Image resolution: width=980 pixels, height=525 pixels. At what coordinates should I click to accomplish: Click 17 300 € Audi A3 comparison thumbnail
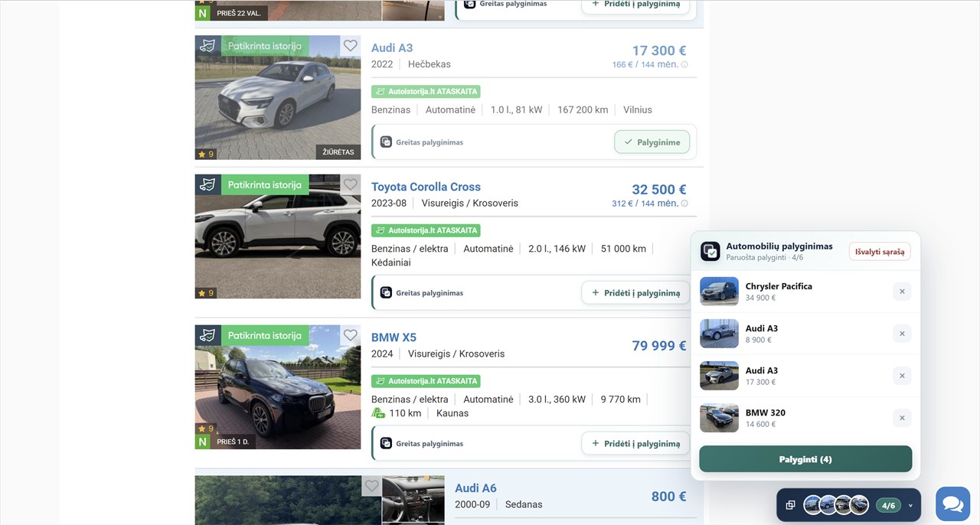coord(719,376)
